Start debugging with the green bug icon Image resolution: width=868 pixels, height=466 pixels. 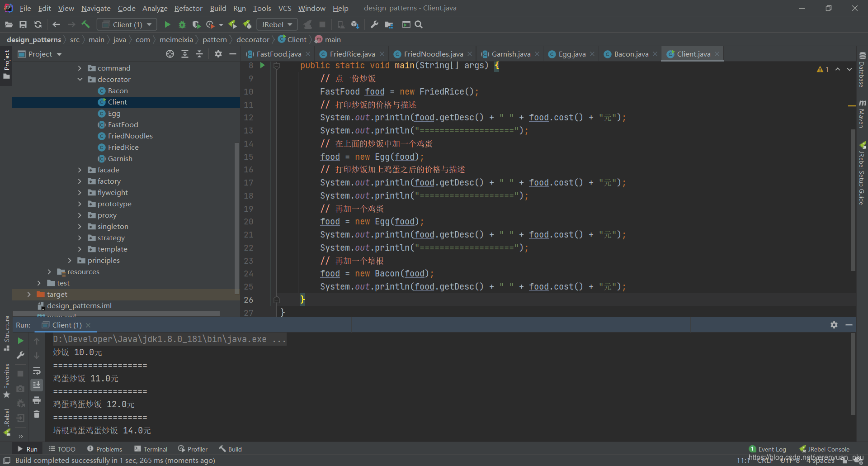[x=182, y=24]
